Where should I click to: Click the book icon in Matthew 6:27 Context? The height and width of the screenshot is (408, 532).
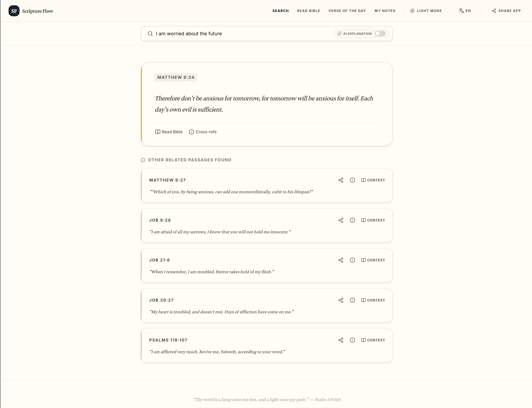pyautogui.click(x=363, y=180)
